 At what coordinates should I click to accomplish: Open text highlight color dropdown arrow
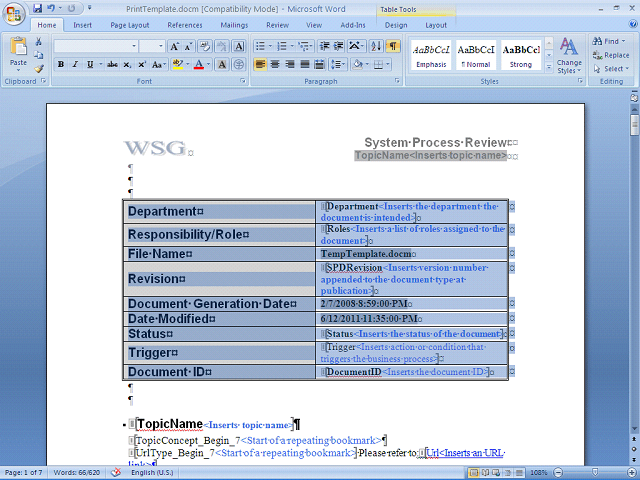pos(188,64)
